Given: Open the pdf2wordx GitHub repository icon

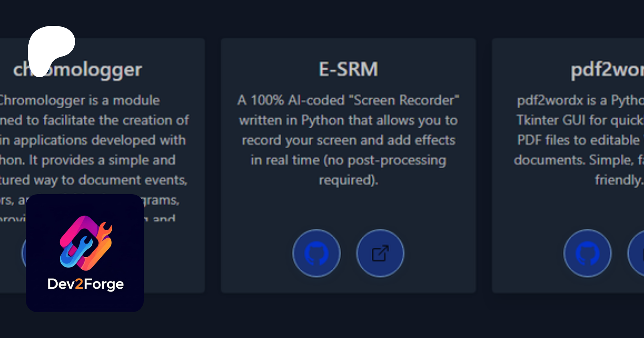Looking at the screenshot, I should pos(587,253).
